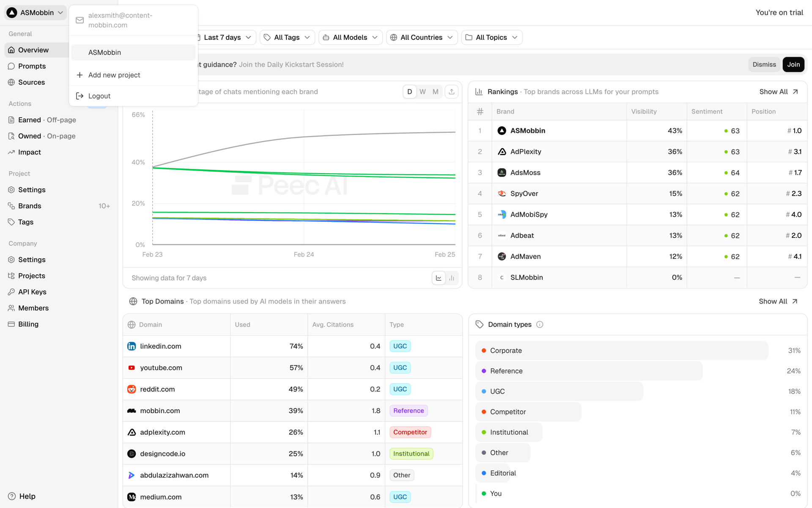Open the All Models filter dropdown
The image size is (812, 508).
(351, 37)
